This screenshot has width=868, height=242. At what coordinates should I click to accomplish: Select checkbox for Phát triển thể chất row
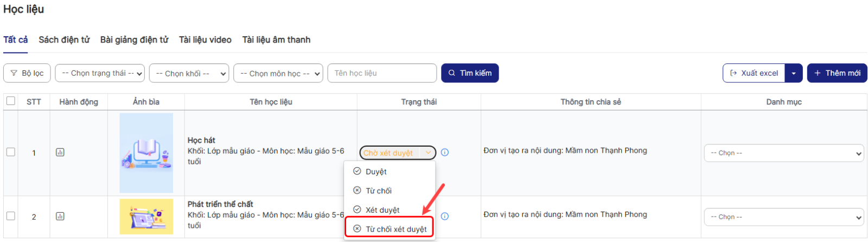coord(11,216)
